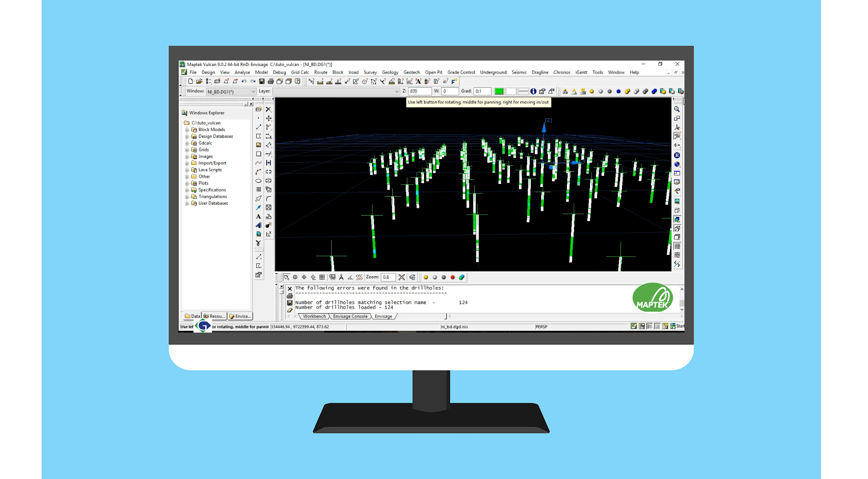
Task: Click the Maptek logo in console area
Action: [653, 297]
